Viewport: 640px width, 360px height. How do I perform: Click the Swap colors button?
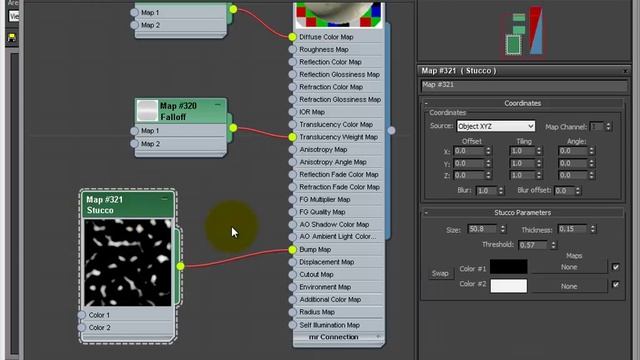pyautogui.click(x=440, y=273)
